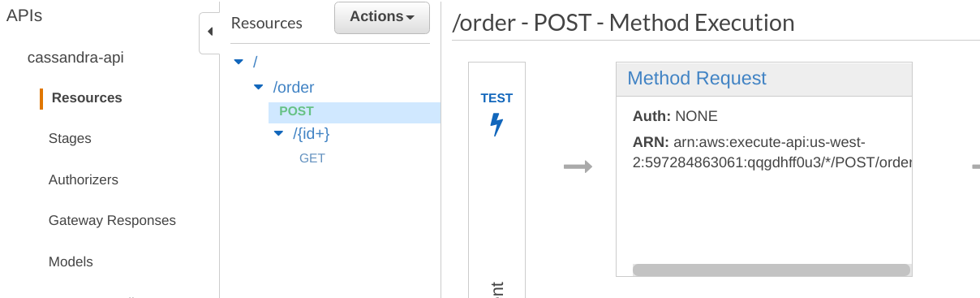This screenshot has height=298, width=980.
Task: Click the cassandra-api API name
Action: (x=75, y=58)
